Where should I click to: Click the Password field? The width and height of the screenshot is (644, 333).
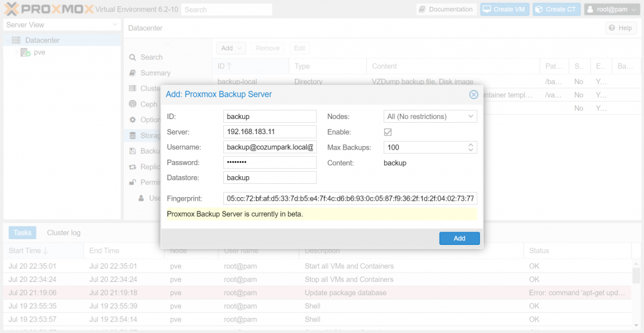[270, 162]
